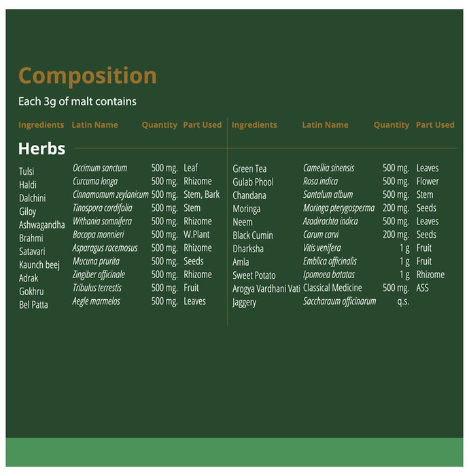Select the 'Each 3g of malt contains' text

click(77, 102)
